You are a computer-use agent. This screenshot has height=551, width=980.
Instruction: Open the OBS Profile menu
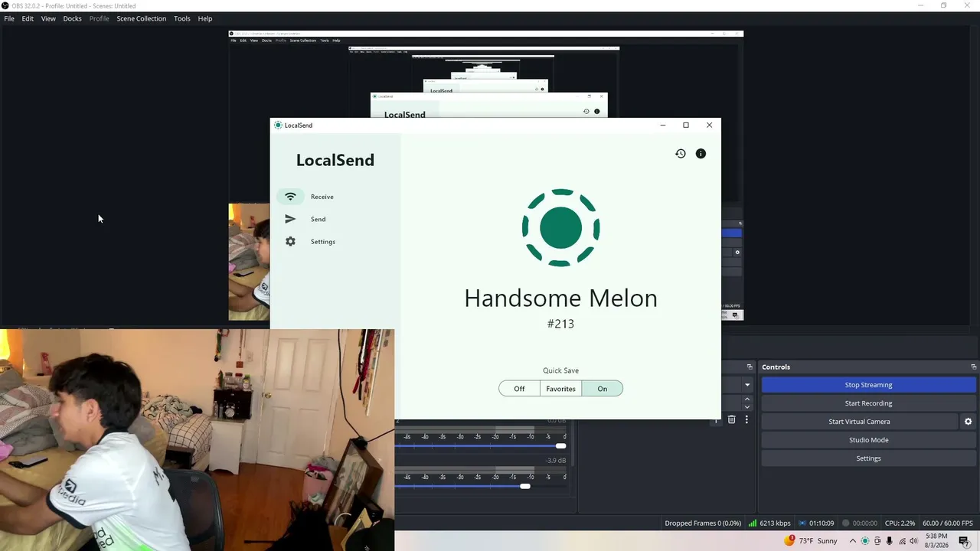[99, 18]
